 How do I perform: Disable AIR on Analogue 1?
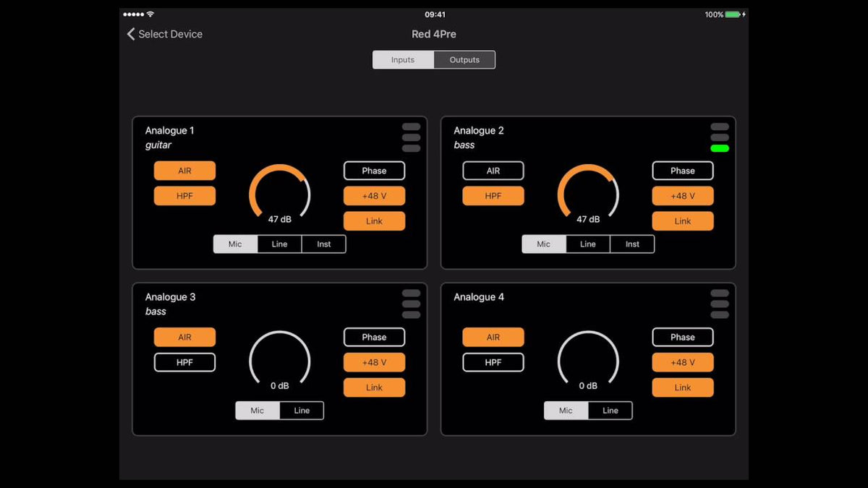tap(184, 171)
